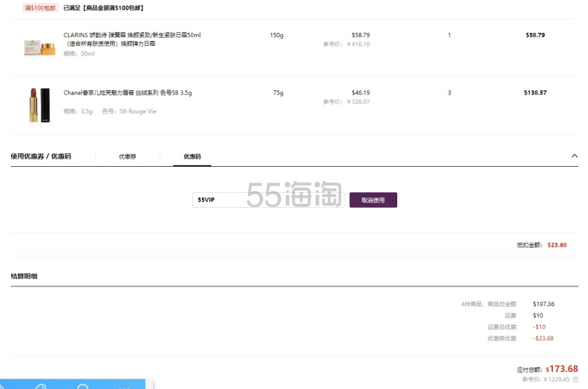Click the 应付总额 $173.68 total
Viewport: 588px width, 389px height.
click(x=562, y=368)
